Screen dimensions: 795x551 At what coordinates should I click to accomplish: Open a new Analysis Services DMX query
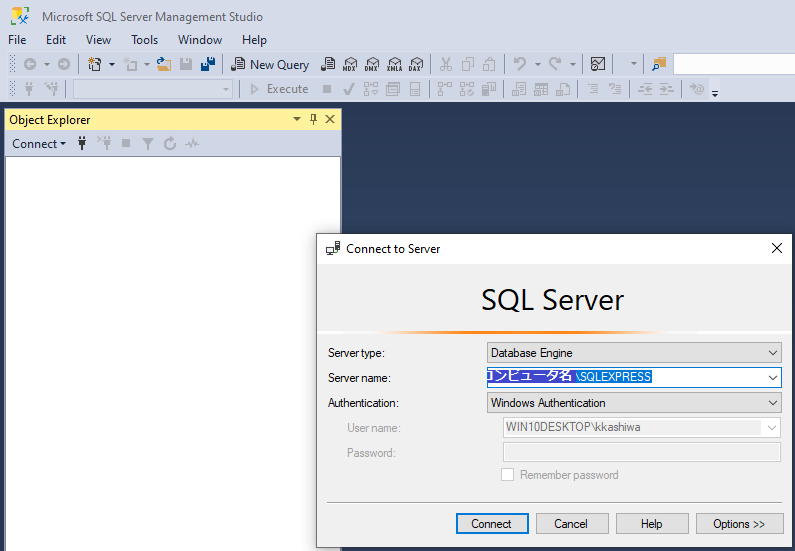372,64
